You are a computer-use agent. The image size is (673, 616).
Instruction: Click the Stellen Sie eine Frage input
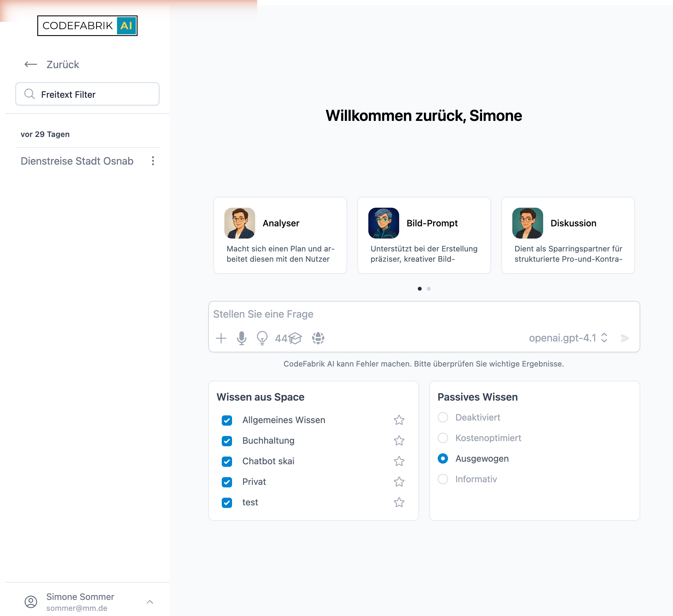pos(424,314)
